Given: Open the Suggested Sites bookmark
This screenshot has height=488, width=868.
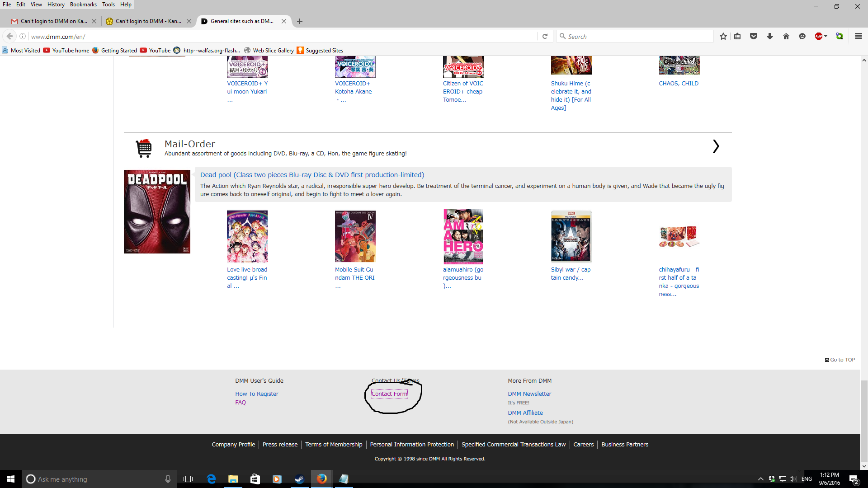Looking at the screenshot, I should [x=320, y=50].
